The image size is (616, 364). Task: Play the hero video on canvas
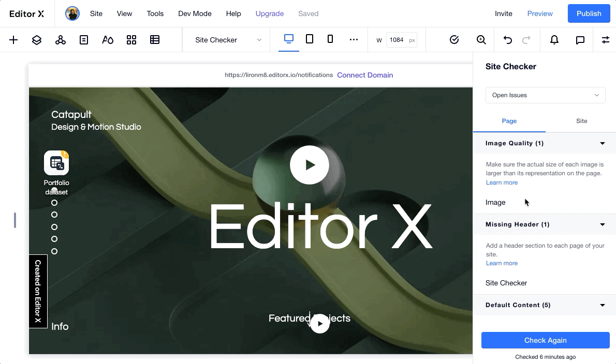click(x=310, y=165)
